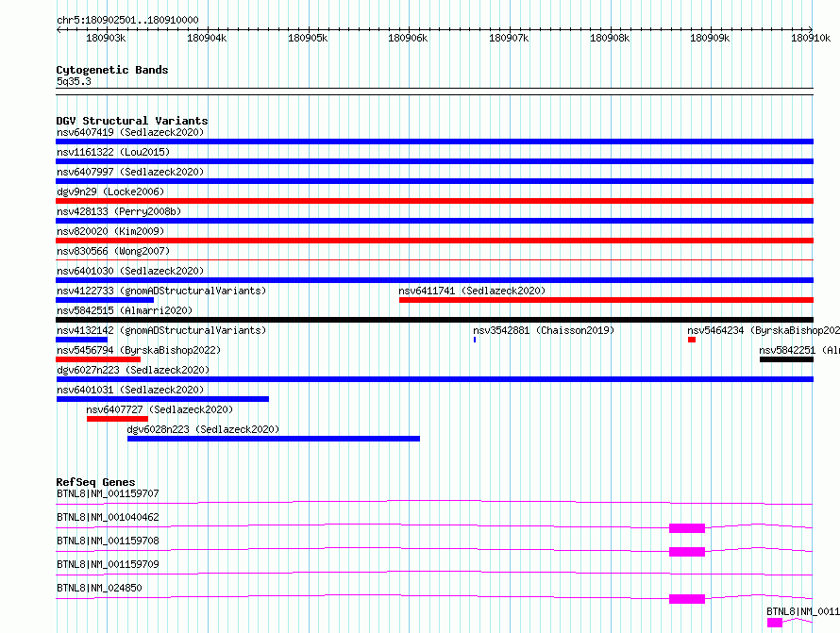This screenshot has width=840, height=633.
Task: Click the left arrow end of ruler
Action: pyautogui.click(x=59, y=29)
